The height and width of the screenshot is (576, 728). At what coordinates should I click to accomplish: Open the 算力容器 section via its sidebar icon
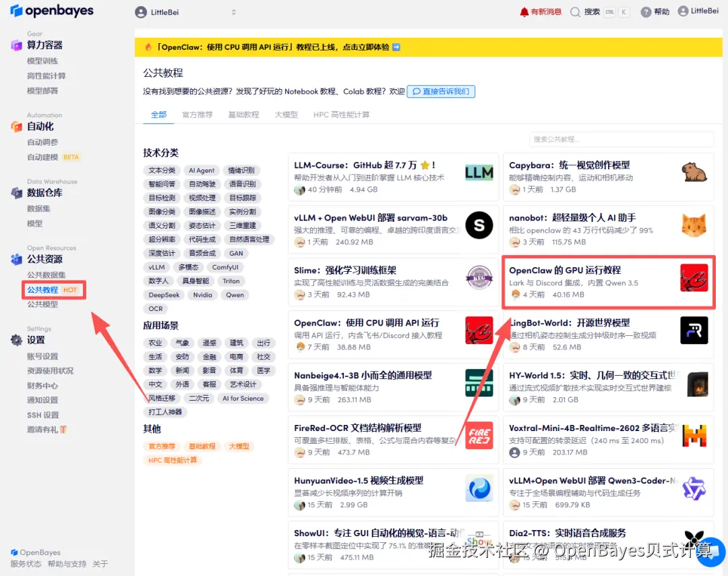(x=16, y=45)
